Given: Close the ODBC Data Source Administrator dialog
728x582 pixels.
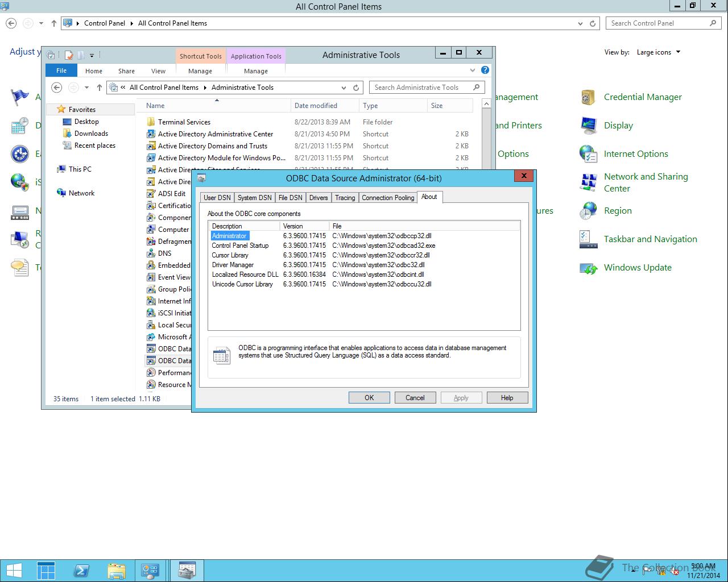Looking at the screenshot, I should (x=524, y=176).
